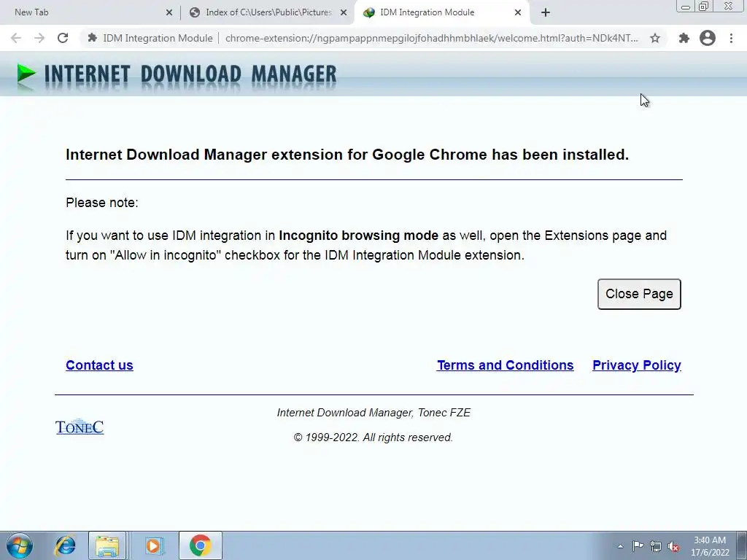Viewport: 747px width, 560px height.
Task: Open the Windows Start menu
Action: 19,545
